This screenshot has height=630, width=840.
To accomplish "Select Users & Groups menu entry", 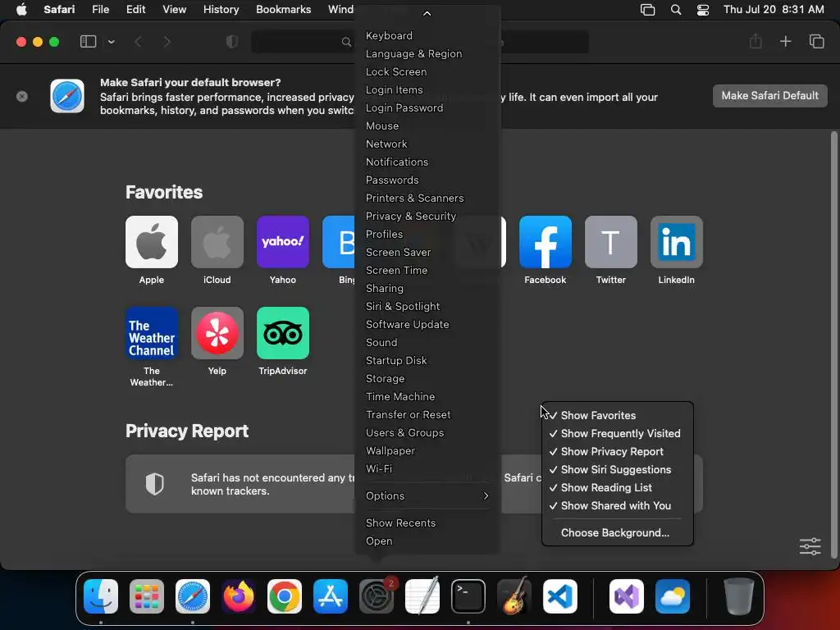I will pos(427,432).
